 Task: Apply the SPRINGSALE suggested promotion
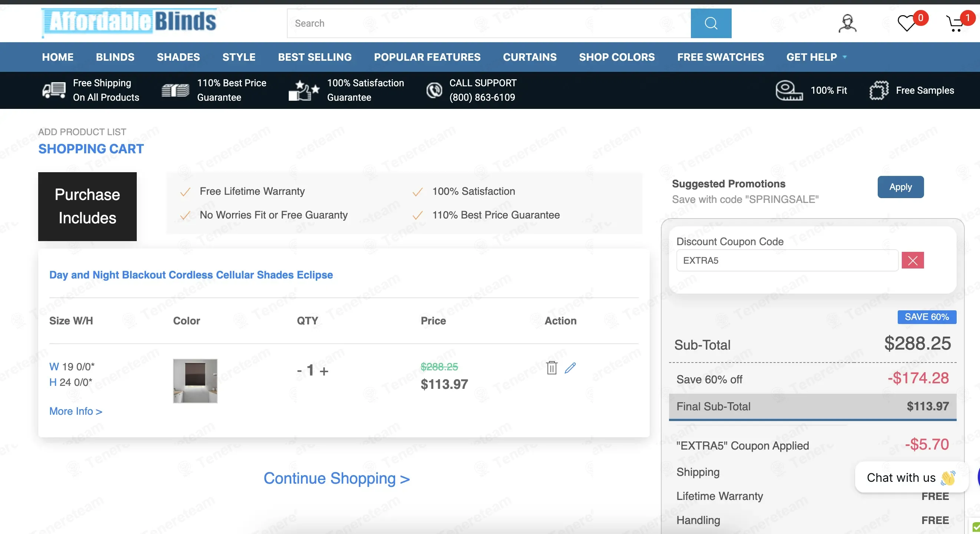point(900,187)
